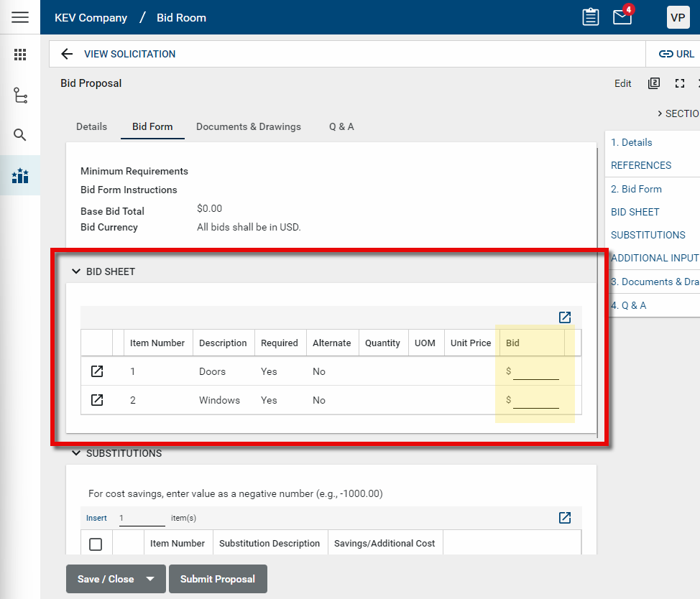Open the Windows row in a pop-out

(97, 400)
